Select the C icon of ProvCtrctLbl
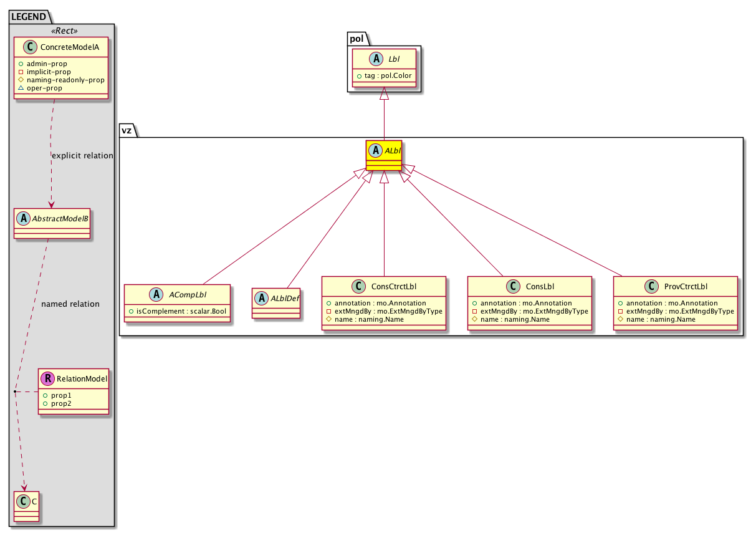This screenshot has width=756, height=533. [649, 286]
